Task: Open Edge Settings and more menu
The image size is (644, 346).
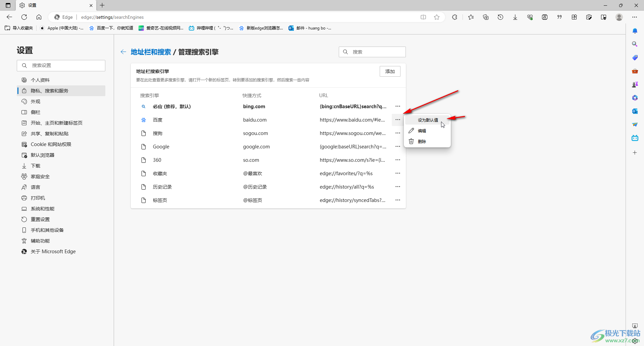Action: 635,17
